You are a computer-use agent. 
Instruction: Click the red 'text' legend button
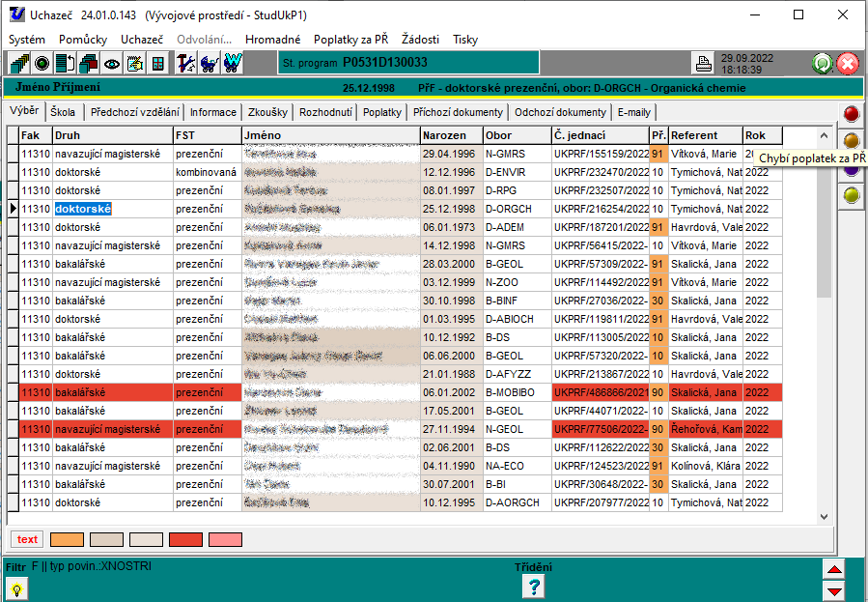pyautogui.click(x=27, y=539)
